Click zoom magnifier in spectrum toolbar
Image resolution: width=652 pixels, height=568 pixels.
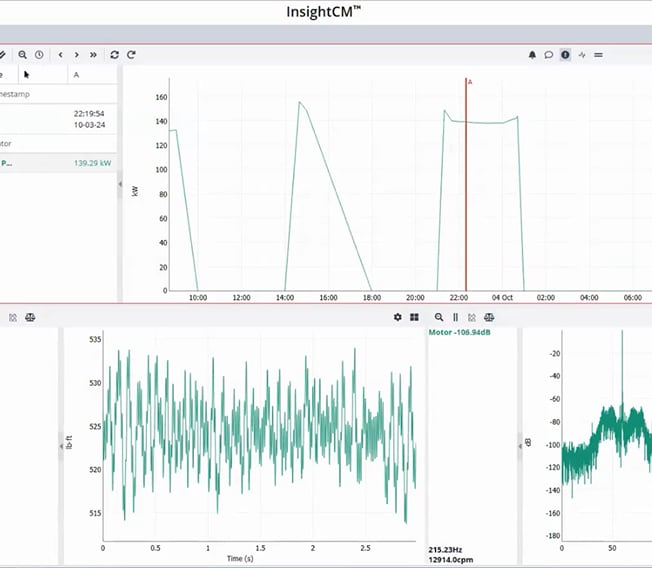pos(439,317)
